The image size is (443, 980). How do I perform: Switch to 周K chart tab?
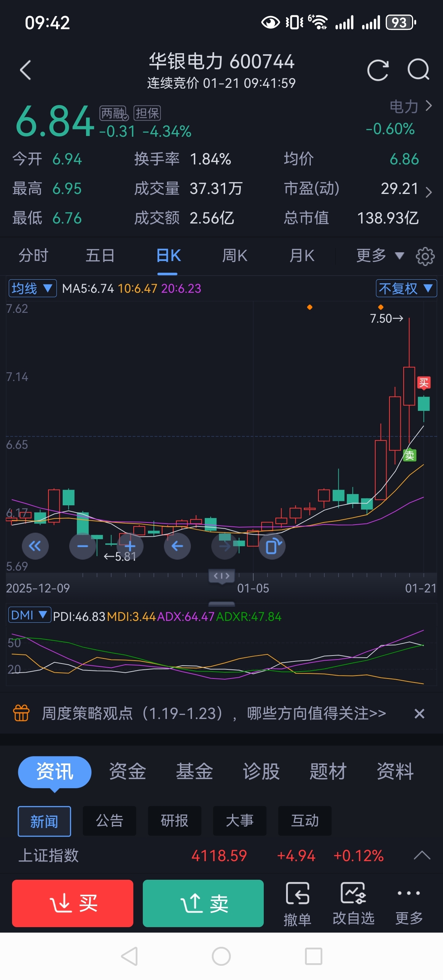tap(235, 256)
